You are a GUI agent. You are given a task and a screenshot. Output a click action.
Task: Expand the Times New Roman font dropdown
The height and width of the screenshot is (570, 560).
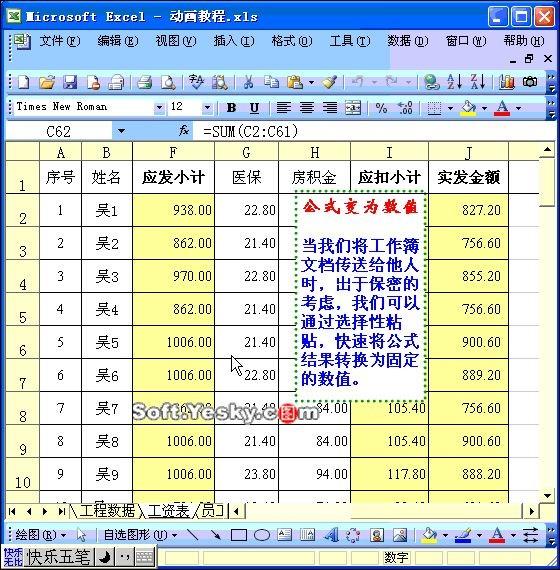(159, 108)
